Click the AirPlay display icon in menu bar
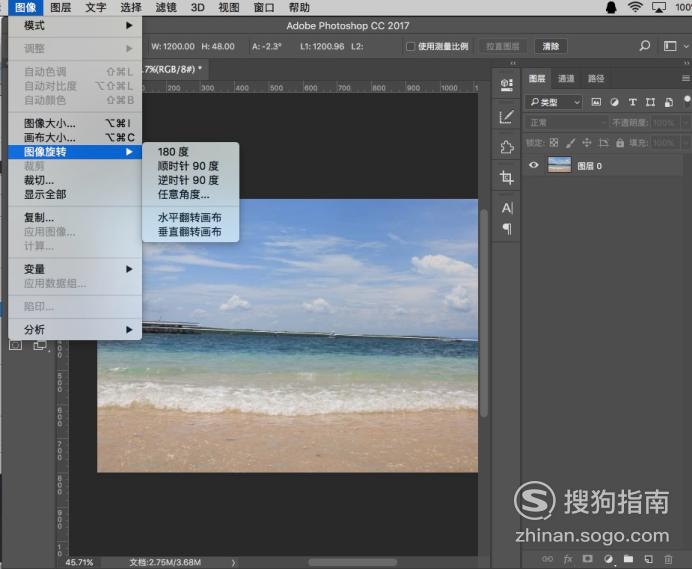This screenshot has width=692, height=569. [659, 7]
